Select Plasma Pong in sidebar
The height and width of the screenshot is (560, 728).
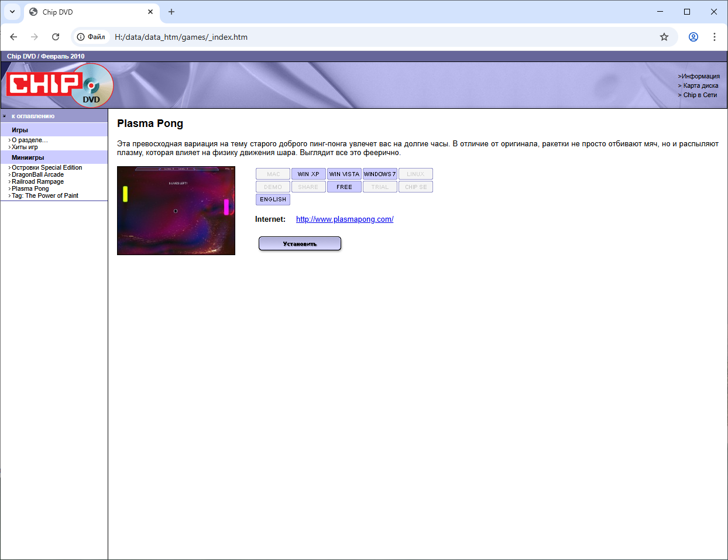pyautogui.click(x=30, y=188)
